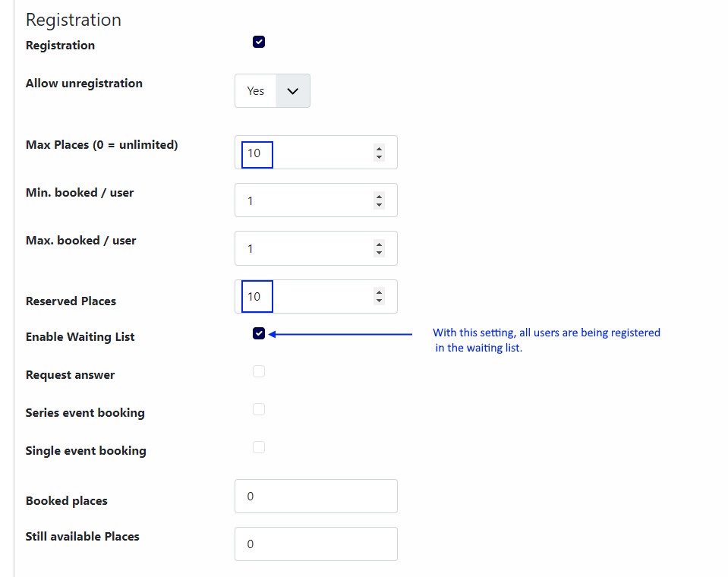Enable Series event booking checkbox
Screen dimensions: 728x577
(259, 409)
